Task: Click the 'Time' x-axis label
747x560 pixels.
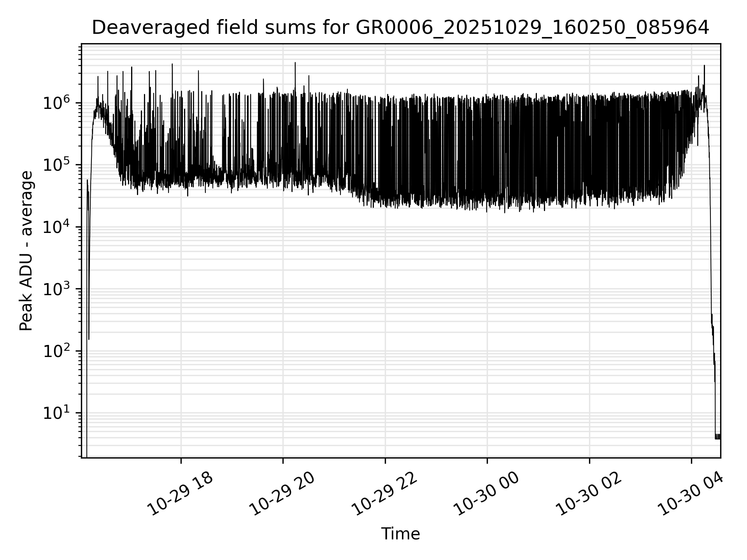Action: 400,534
